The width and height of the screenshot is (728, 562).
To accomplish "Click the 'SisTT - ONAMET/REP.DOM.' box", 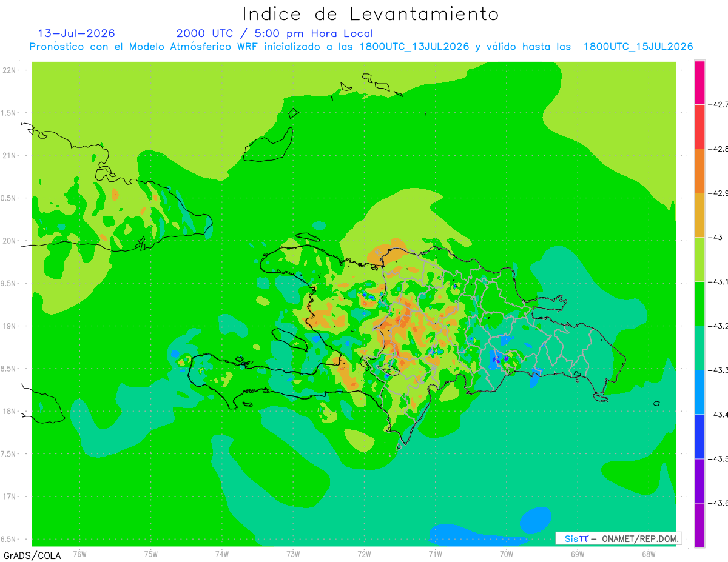I will (619, 538).
